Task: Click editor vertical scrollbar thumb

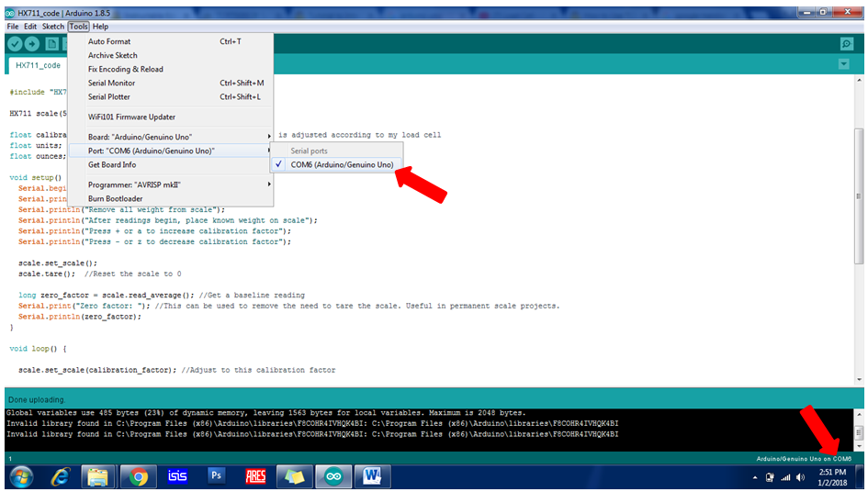Action: point(859,196)
